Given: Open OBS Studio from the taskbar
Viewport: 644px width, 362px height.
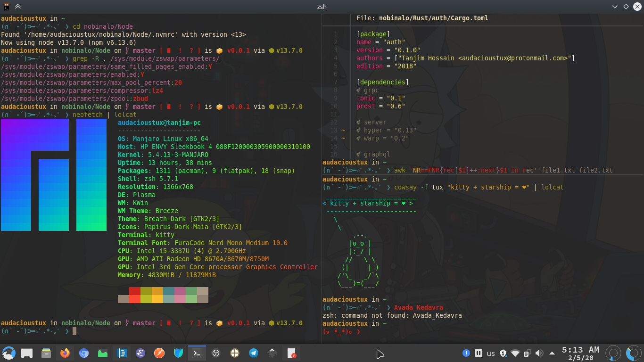Looking at the screenshot, I should tap(216, 353).
